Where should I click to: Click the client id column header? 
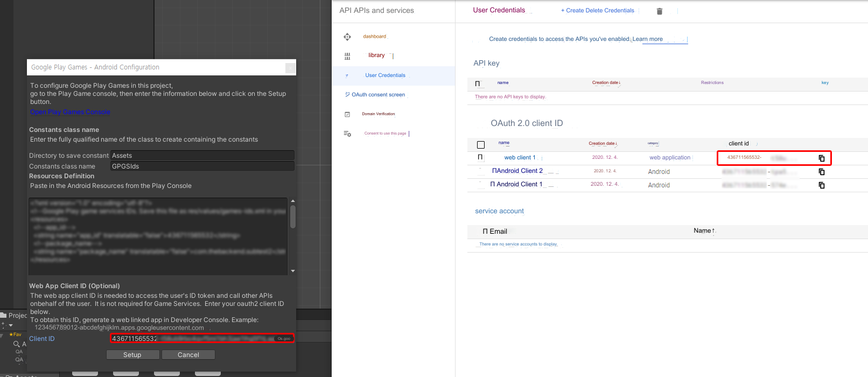pyautogui.click(x=739, y=143)
